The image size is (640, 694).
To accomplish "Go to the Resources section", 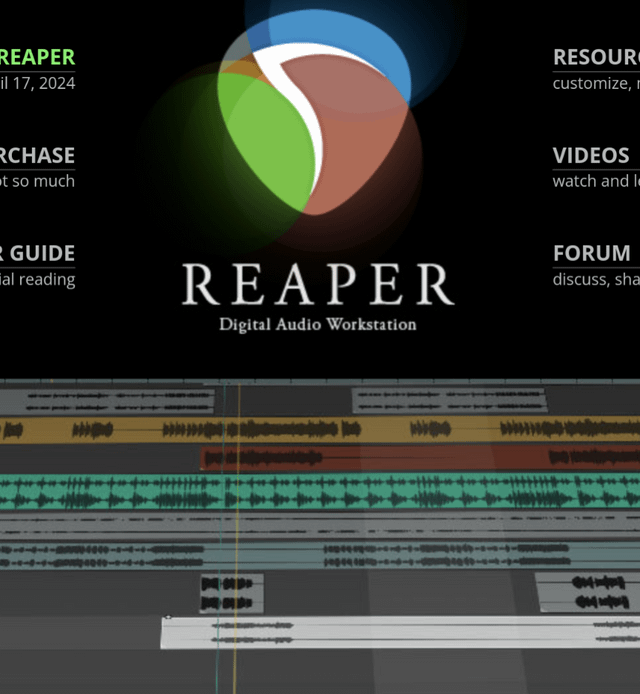I will [596, 57].
